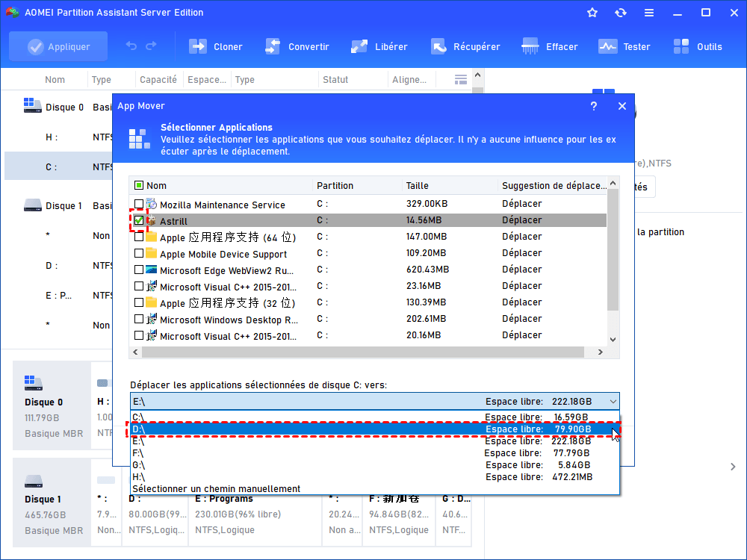
Task: Click main partition list scroll up arrow
Action: pos(478,75)
